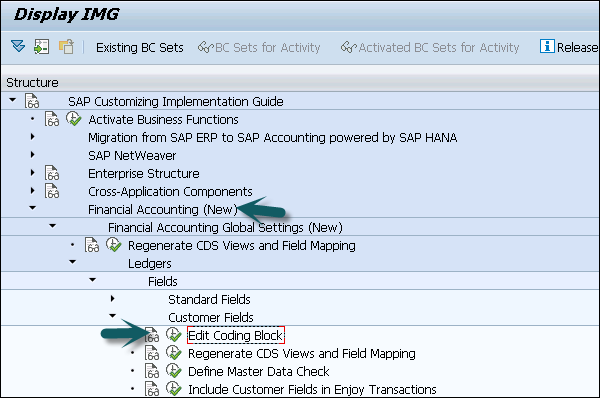Viewport: 600px width, 398px height.
Task: Open the Release Notes info icon
Action: [547, 46]
